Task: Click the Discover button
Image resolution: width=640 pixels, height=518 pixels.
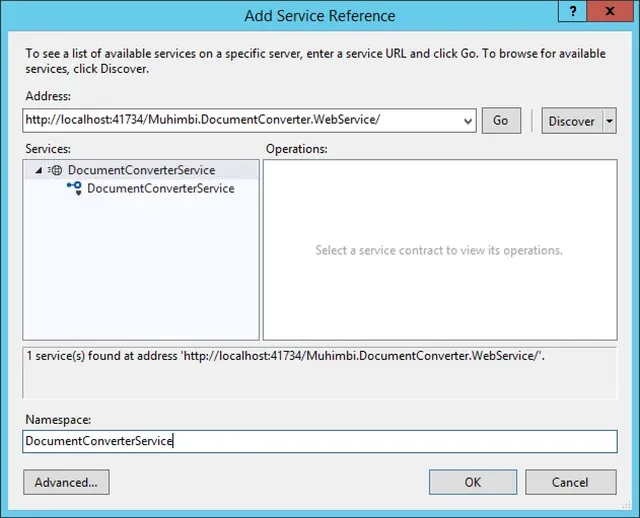Action: point(572,120)
